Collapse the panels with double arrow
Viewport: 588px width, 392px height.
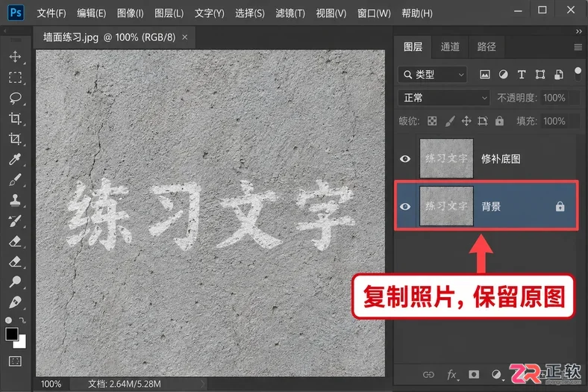pos(578,31)
